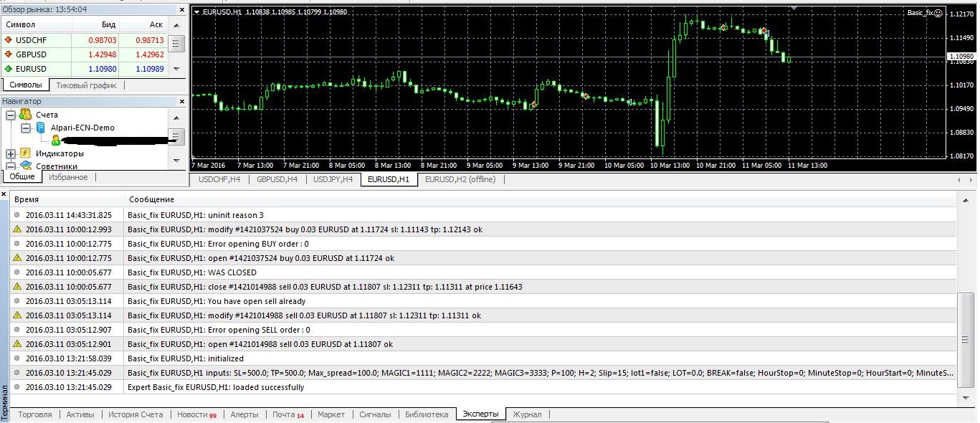Click the gray info dot on the initialized row
The width and height of the screenshot is (980, 423).
(17, 358)
